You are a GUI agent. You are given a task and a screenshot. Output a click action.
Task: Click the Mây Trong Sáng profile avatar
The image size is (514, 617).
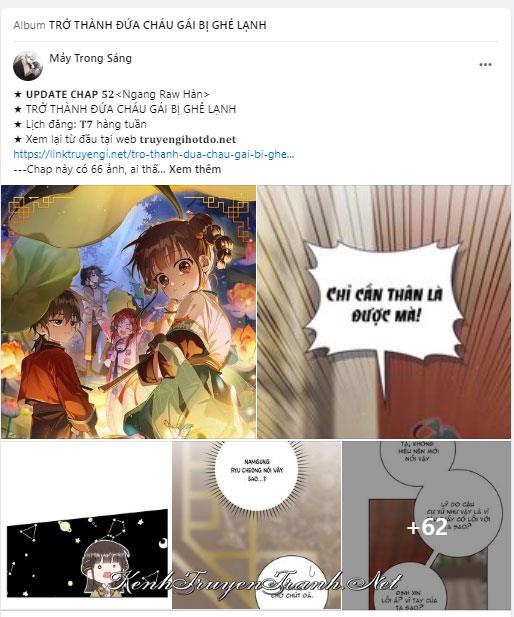click(28, 65)
